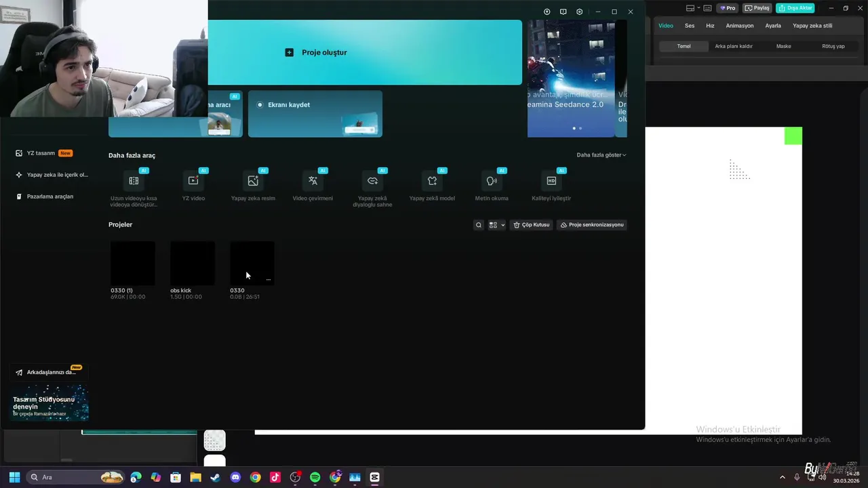Image resolution: width=868 pixels, height=488 pixels.
Task: Click Arkadaşlarınızı davet sidebar item
Action: 49,372
